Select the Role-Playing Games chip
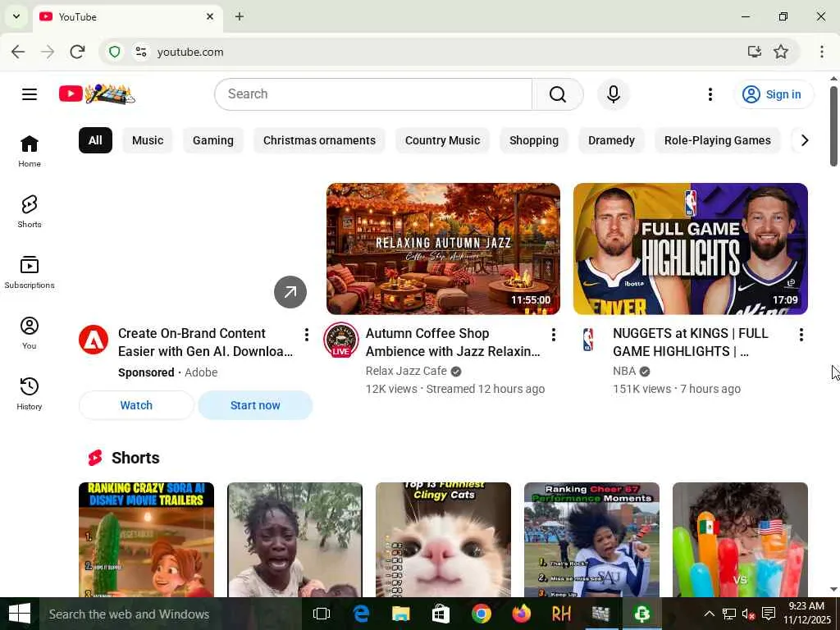 pyautogui.click(x=717, y=140)
